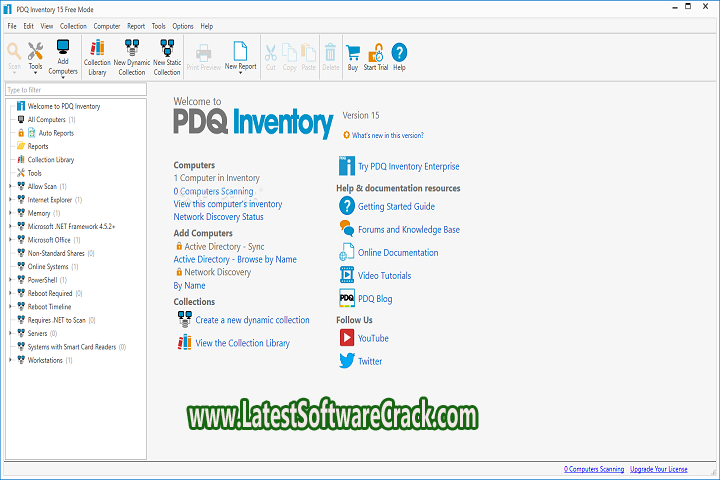Open the Collection menu
Screen dimensions: 720x480
pyautogui.click(x=73, y=26)
